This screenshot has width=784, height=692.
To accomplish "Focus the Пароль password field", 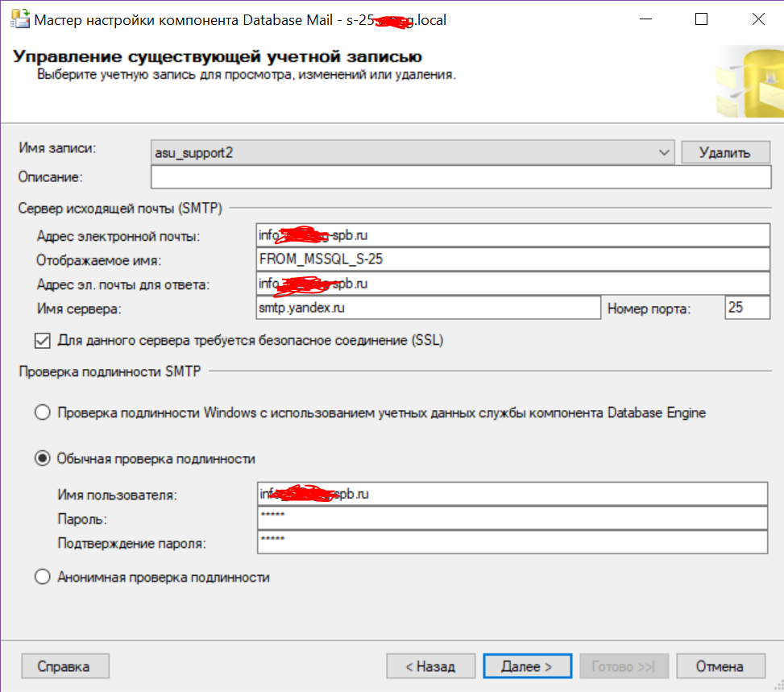I will pos(512,517).
